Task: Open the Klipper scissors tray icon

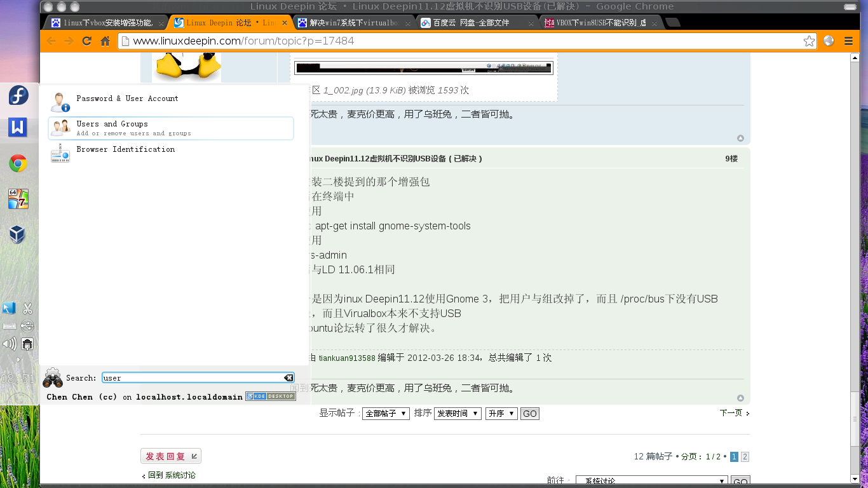Action: 27,309
